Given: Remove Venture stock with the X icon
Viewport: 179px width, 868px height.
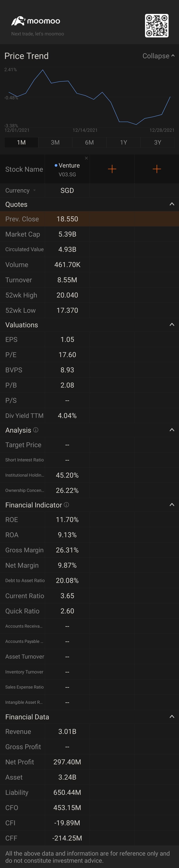Looking at the screenshot, I should pyautogui.click(x=86, y=158).
